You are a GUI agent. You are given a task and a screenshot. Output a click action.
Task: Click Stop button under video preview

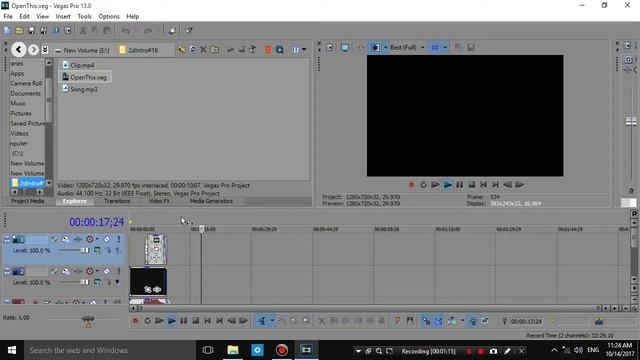click(471, 185)
